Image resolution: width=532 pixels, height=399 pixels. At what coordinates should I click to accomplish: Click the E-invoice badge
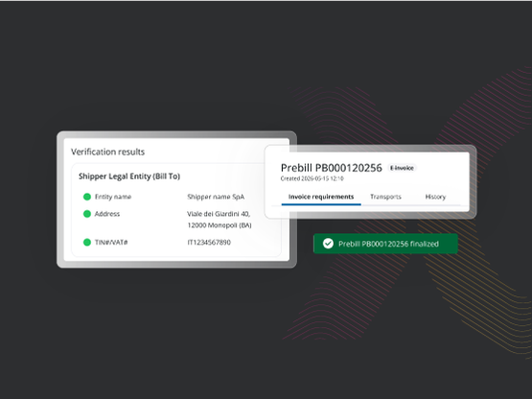(402, 168)
